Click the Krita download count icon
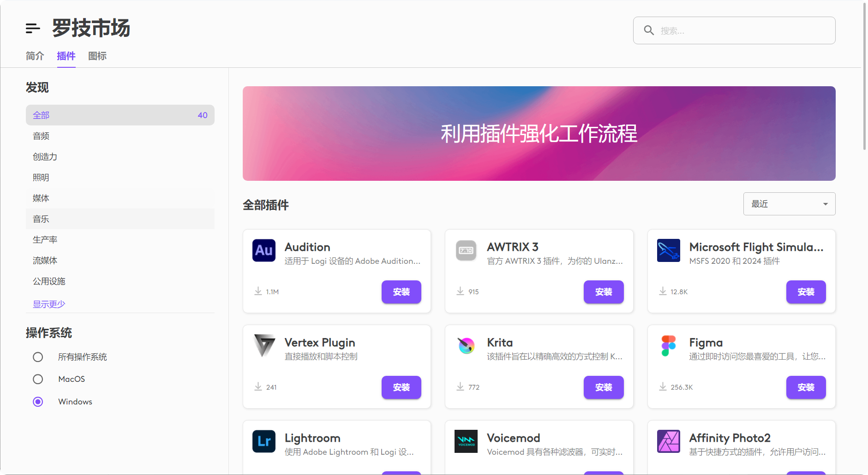Image resolution: width=868 pixels, height=475 pixels. [460, 387]
